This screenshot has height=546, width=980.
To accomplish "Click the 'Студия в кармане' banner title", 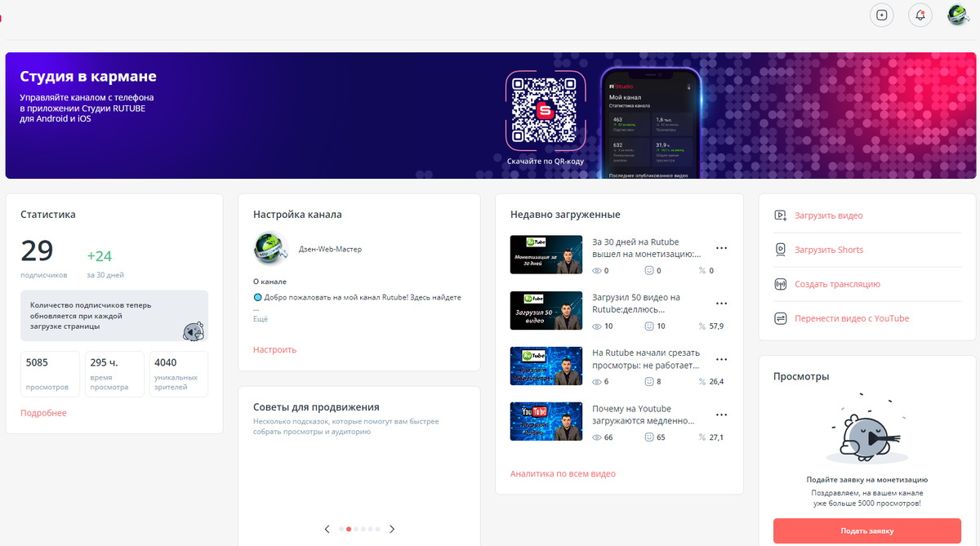I will (x=88, y=77).
